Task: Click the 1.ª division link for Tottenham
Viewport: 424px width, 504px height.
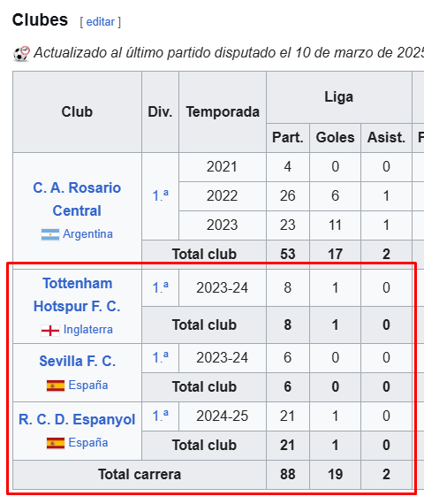Action: pyautogui.click(x=160, y=287)
